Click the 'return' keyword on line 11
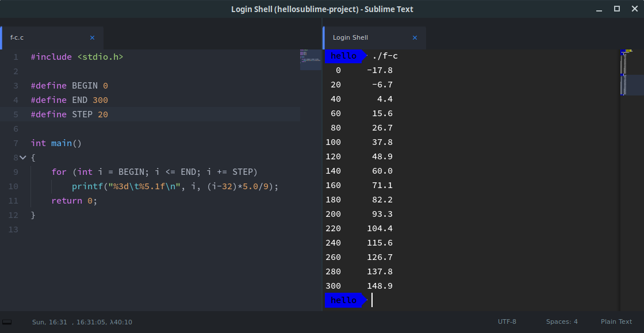Viewport: 644px width, 333px height. coord(67,200)
